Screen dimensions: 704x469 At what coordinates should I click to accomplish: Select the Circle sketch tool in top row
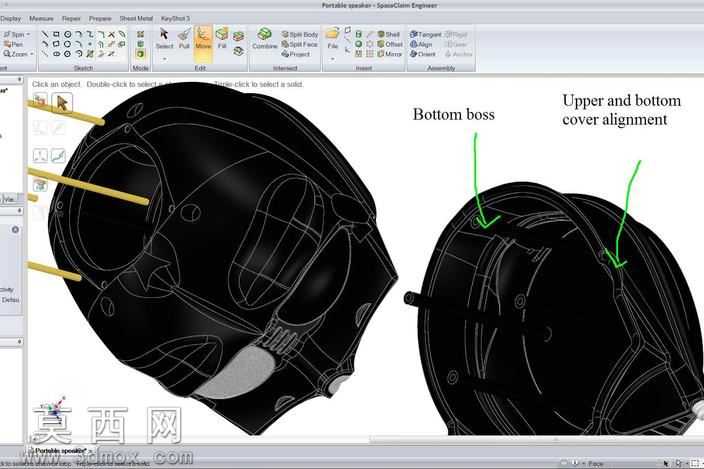[x=67, y=35]
